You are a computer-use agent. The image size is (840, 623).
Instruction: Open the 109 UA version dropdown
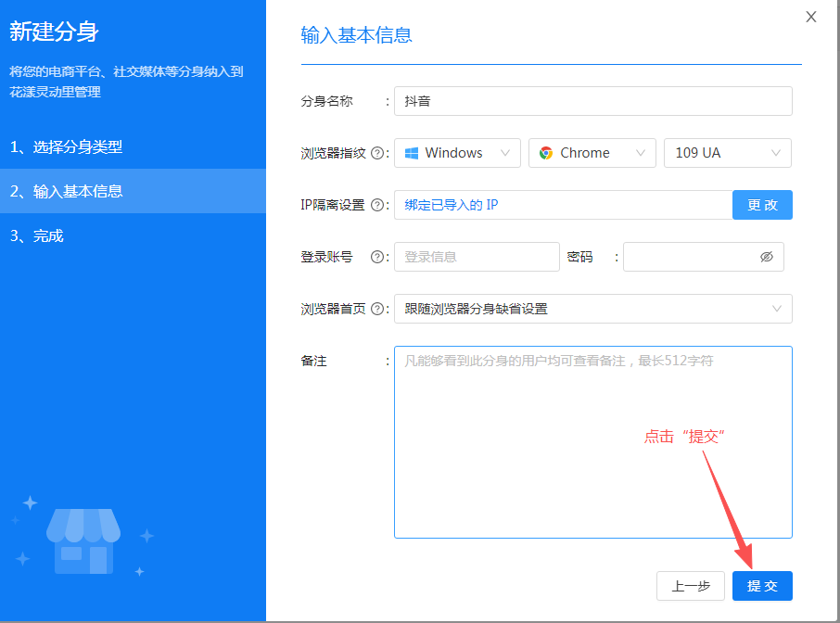click(x=727, y=152)
